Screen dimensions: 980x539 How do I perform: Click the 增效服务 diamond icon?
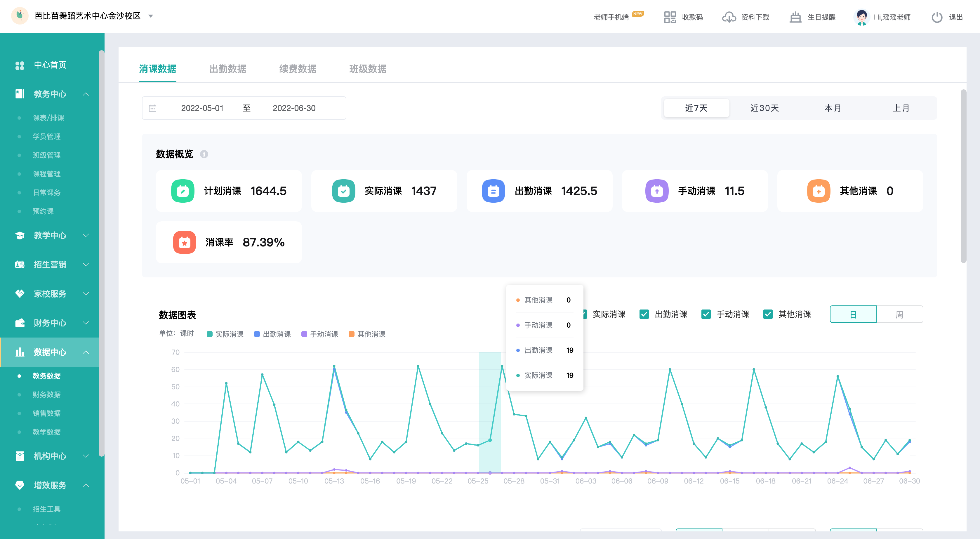[x=20, y=485]
